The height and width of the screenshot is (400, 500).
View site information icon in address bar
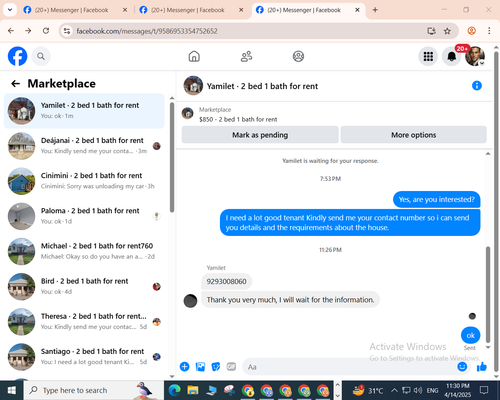coord(67,31)
